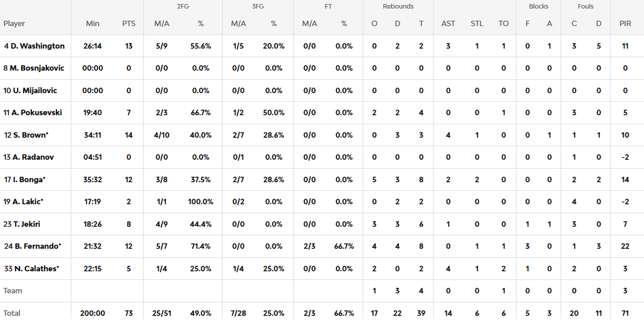
Task: View A. Radanov's profile
Action: pyautogui.click(x=33, y=157)
